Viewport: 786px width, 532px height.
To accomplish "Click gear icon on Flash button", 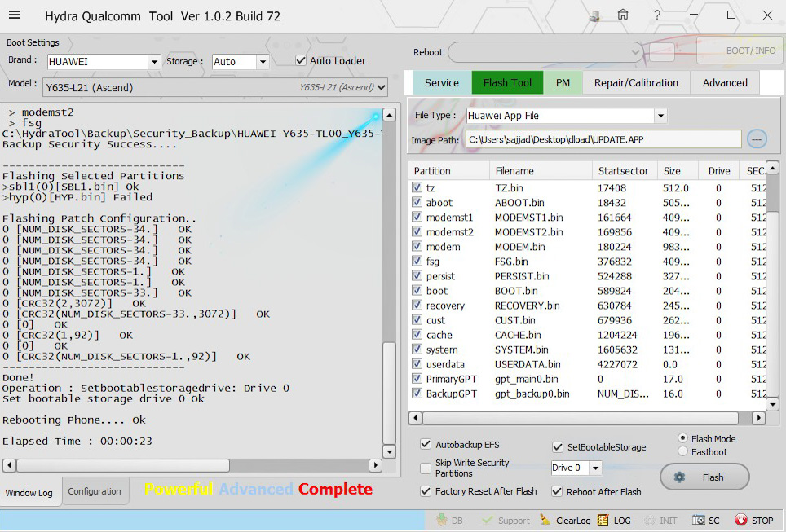I will (679, 477).
